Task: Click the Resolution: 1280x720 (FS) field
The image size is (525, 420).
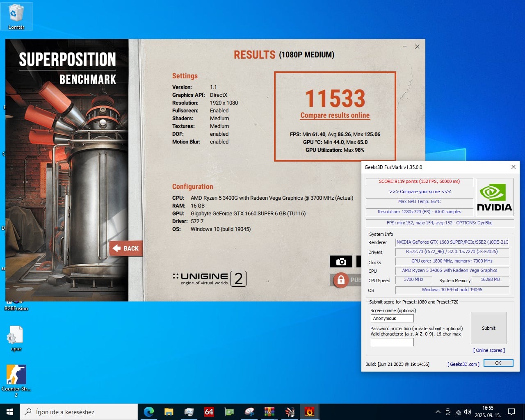Action: [419, 212]
